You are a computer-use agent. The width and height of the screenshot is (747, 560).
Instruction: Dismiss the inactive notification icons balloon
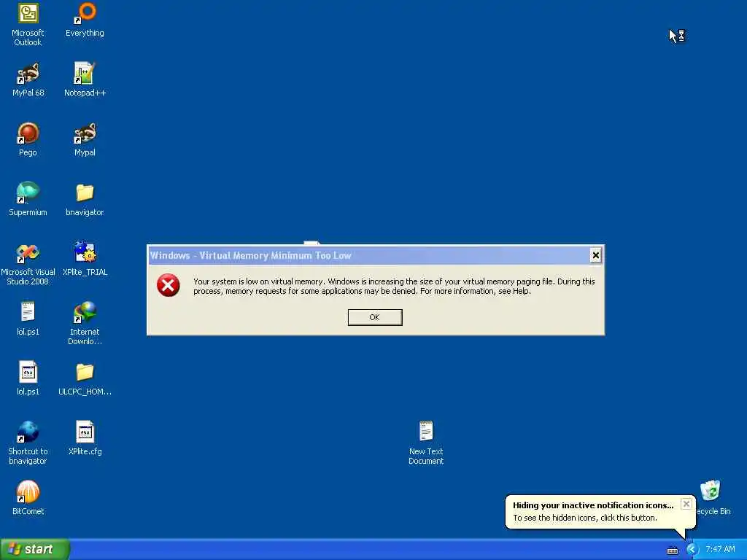point(686,504)
